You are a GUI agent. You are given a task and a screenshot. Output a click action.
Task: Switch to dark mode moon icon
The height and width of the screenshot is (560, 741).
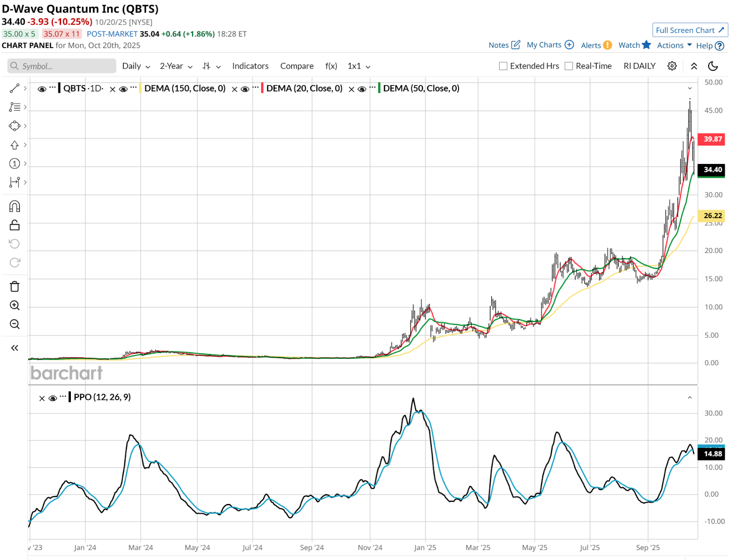click(x=713, y=66)
